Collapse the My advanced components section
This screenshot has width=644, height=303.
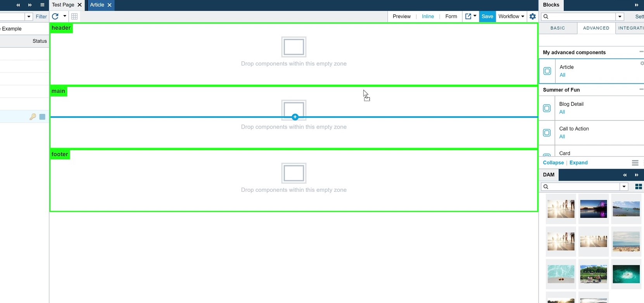click(x=641, y=52)
